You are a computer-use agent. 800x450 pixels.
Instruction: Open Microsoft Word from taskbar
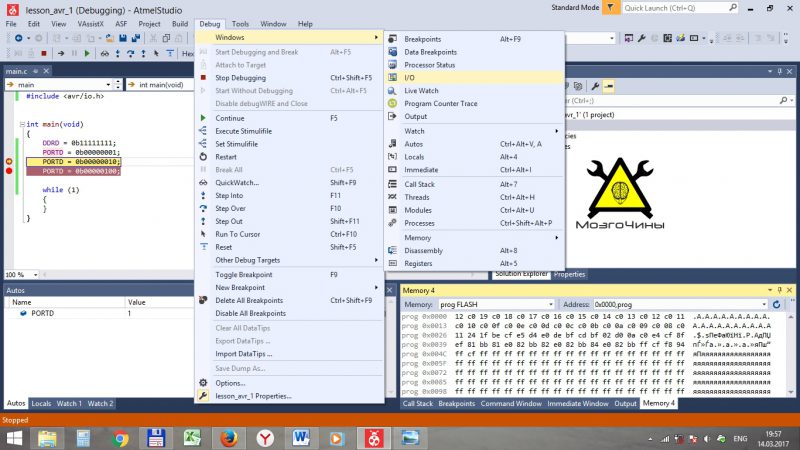(x=301, y=438)
